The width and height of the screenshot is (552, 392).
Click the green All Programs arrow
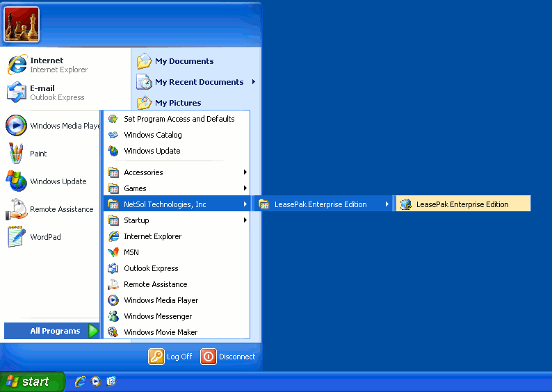[x=93, y=331]
